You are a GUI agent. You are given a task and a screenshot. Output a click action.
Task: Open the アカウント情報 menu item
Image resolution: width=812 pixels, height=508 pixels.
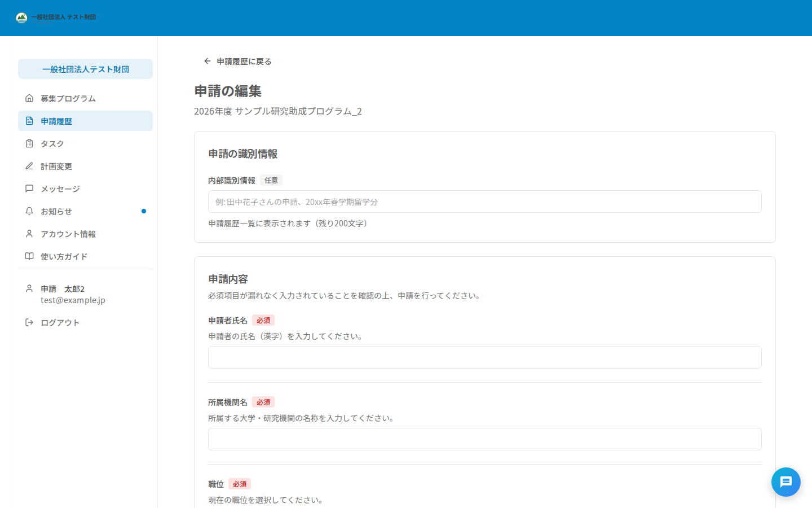click(x=85, y=234)
